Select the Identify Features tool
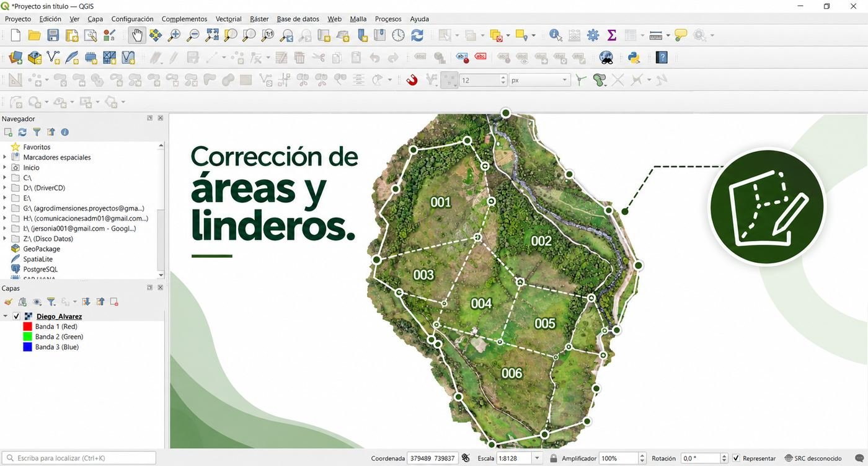This screenshot has width=868, height=466. click(556, 35)
